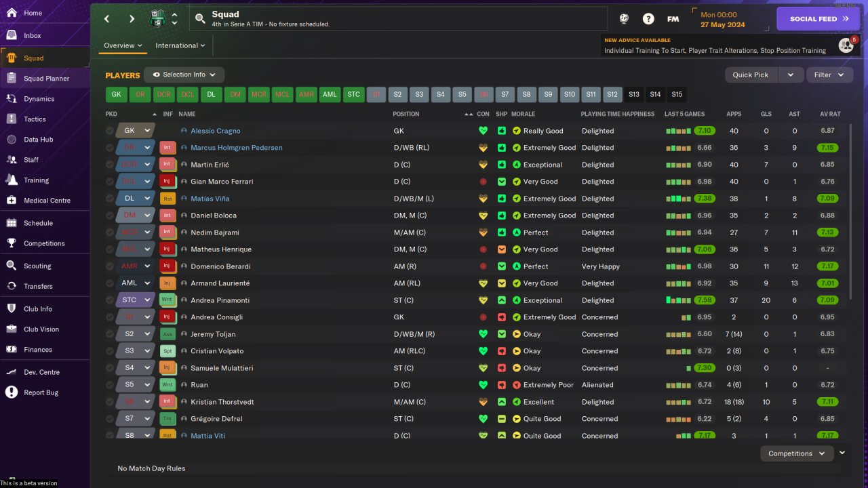Screen dimensions: 868x488
Task: Toggle the pick circle for Armand Laurienté
Action: [110, 283]
